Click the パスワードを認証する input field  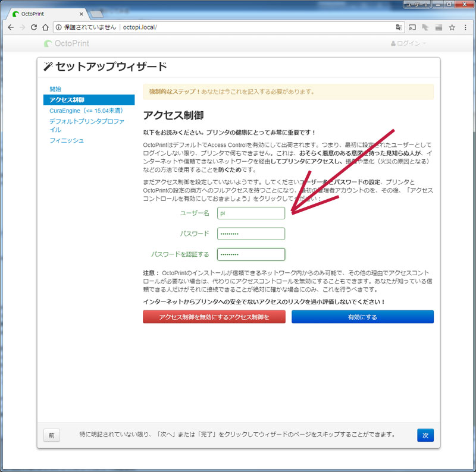(x=251, y=254)
